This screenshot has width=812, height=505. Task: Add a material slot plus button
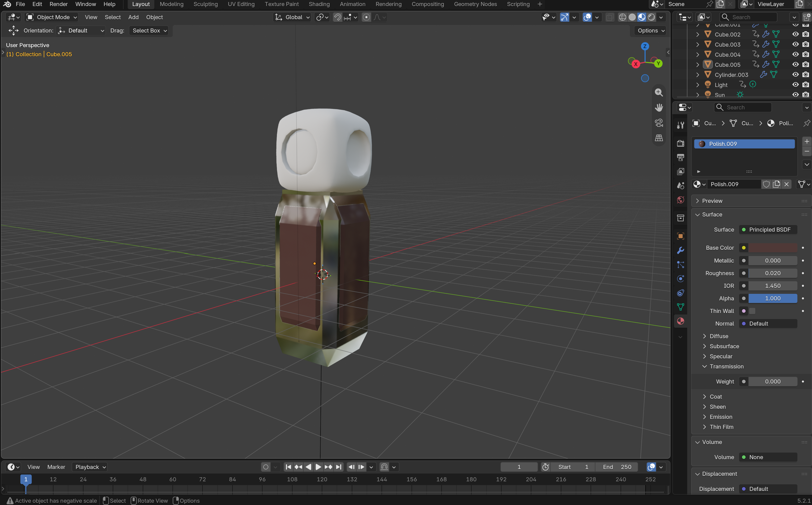807,141
